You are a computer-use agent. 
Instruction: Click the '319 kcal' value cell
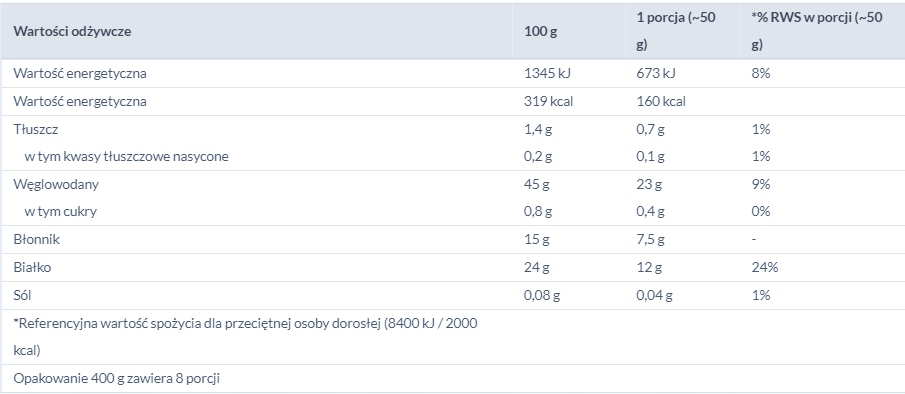[548, 102]
